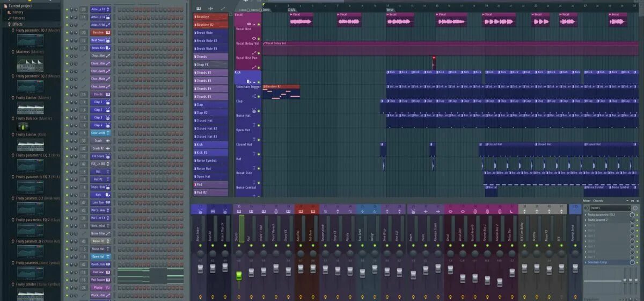Image resolution: width=644 pixels, height=301 pixels.
Task: Show patterns in playlist picker panel
Action: 199,9
